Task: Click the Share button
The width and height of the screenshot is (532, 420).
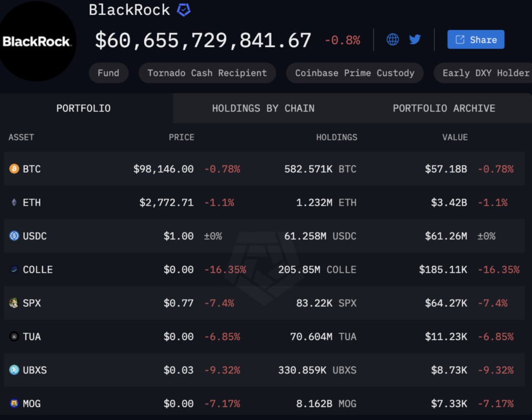Action: pyautogui.click(x=476, y=39)
